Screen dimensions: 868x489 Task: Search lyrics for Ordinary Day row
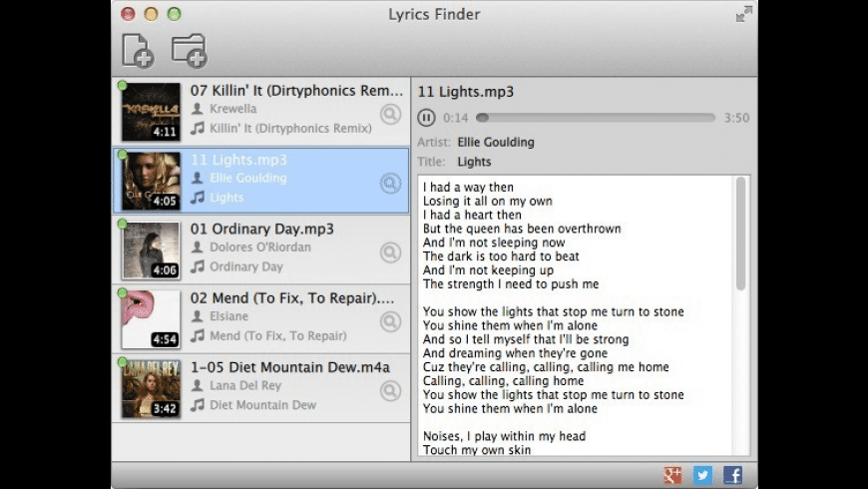point(390,252)
